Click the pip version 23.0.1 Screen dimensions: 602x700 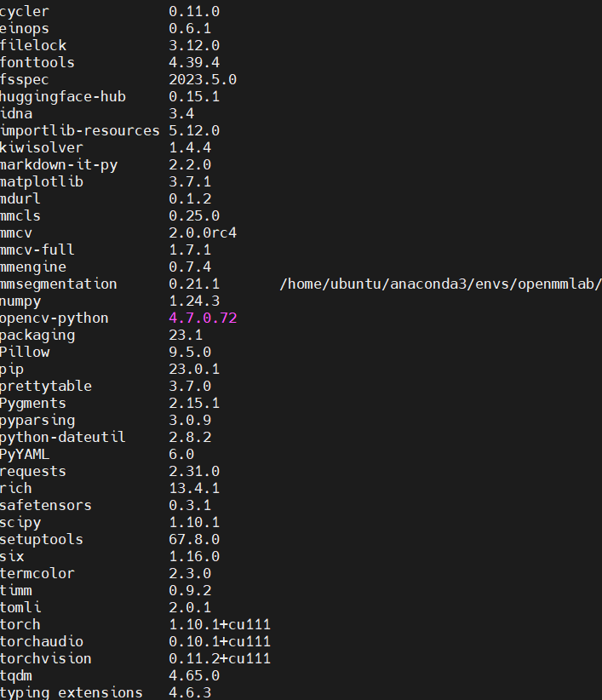tap(194, 370)
